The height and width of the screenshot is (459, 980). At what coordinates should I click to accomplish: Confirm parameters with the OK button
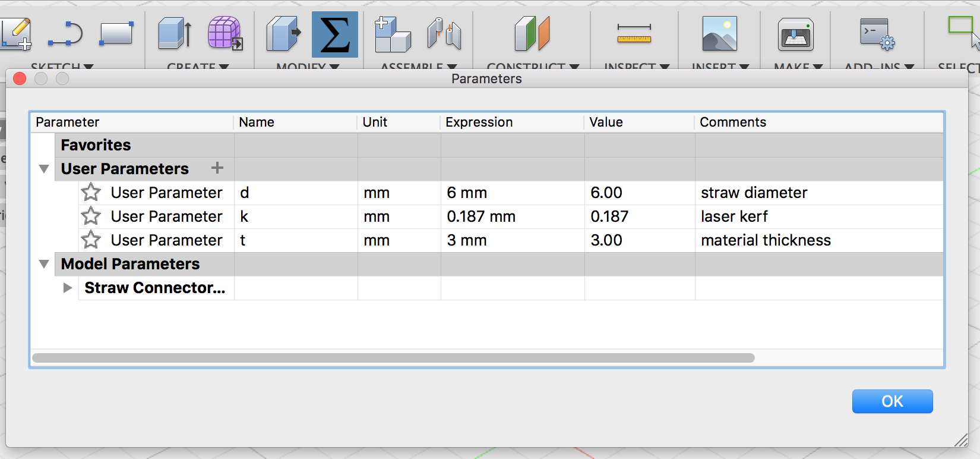(x=892, y=401)
